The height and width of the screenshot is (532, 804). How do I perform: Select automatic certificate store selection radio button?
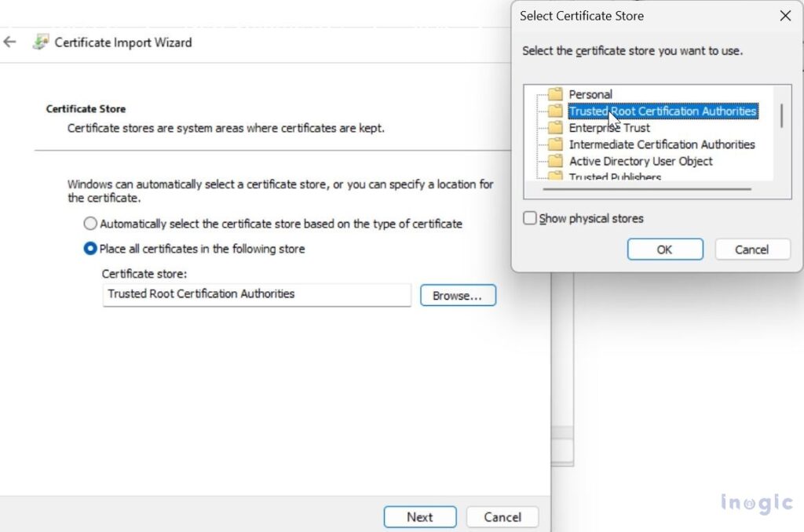pos(89,224)
